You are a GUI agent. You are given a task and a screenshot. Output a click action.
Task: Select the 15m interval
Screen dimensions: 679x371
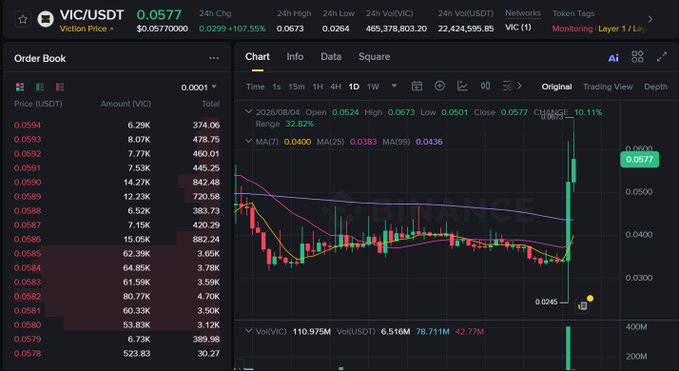coord(297,87)
